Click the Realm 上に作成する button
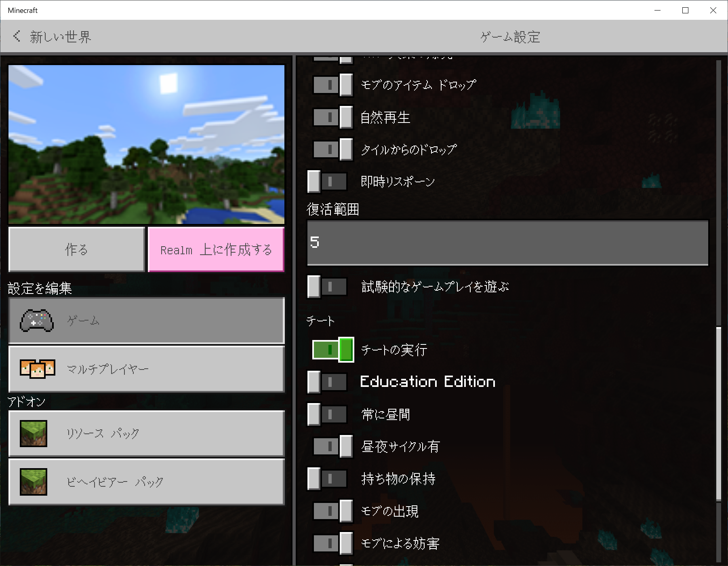The width and height of the screenshot is (728, 566). pos(216,249)
